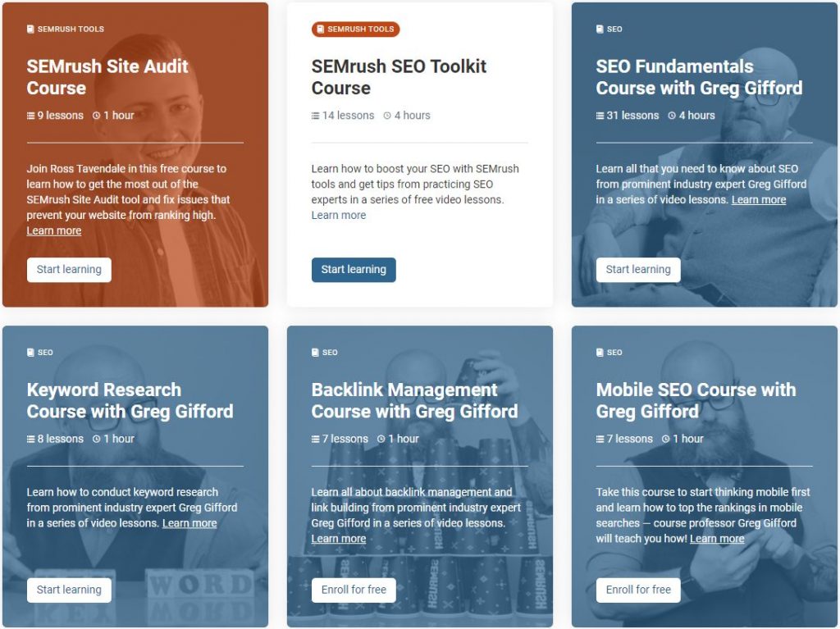Enroll for free in Mobile SEO Course
This screenshot has height=629, width=840.
[x=638, y=590]
